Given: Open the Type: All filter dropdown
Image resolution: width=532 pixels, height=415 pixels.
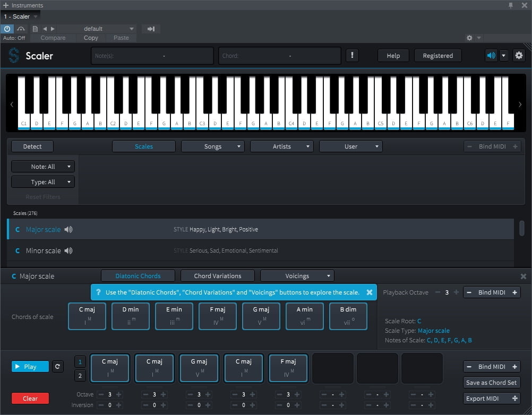Looking at the screenshot, I should 43,182.
